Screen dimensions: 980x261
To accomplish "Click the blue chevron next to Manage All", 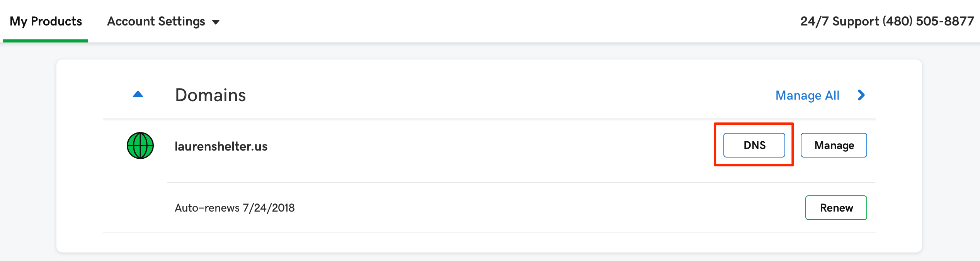I will (861, 95).
